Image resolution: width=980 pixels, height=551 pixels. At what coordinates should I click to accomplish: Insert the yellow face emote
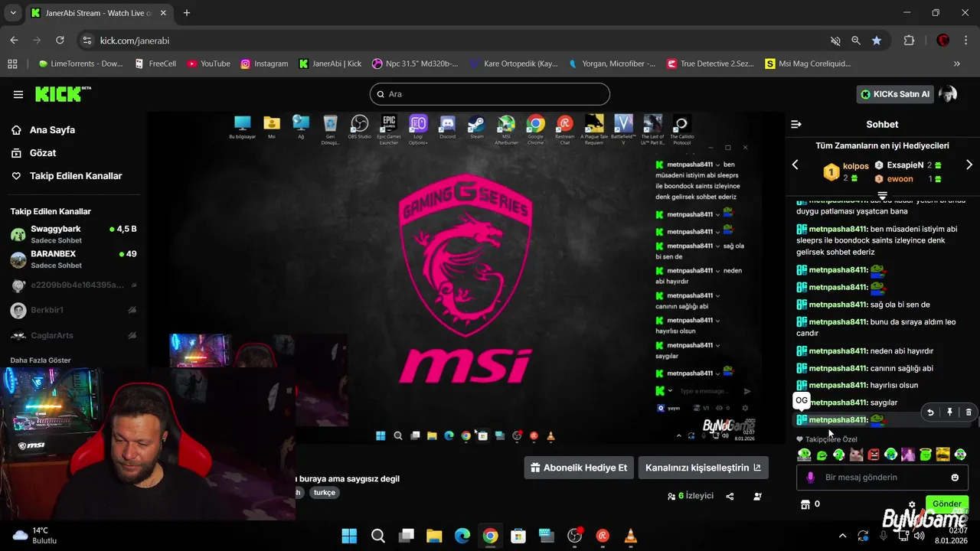tap(942, 455)
